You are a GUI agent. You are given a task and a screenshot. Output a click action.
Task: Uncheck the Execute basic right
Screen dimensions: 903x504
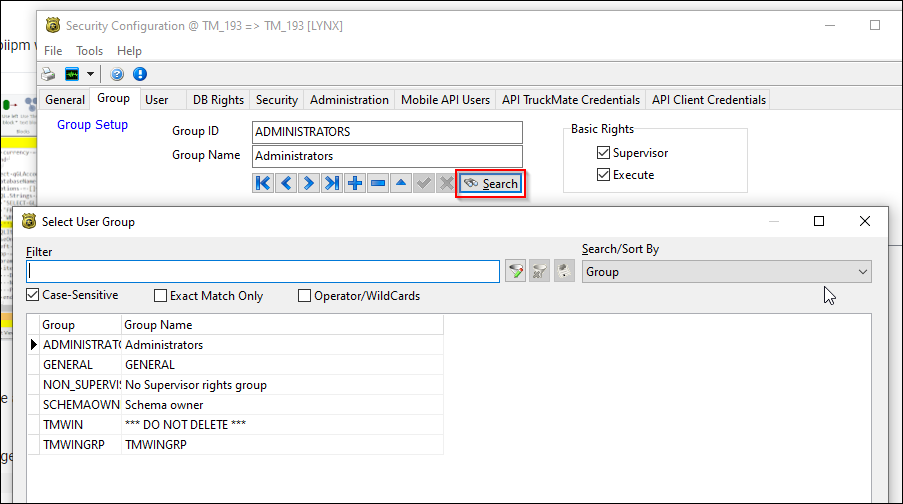click(x=603, y=175)
